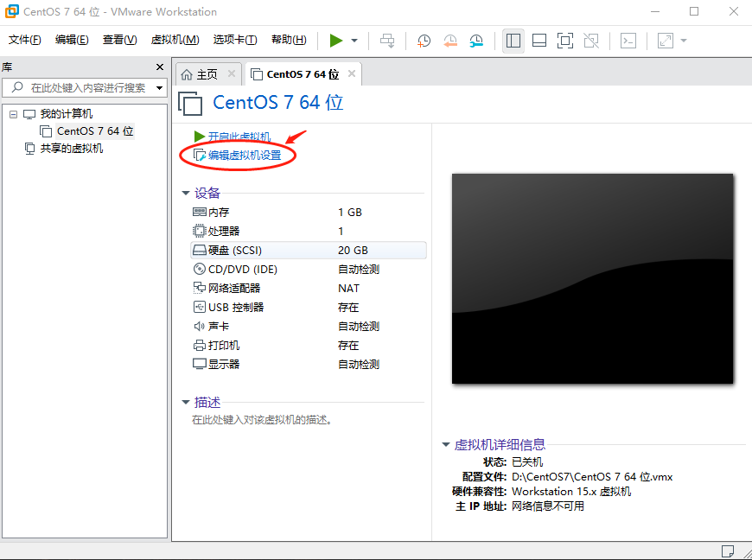Click the 显示器 device row
The height and width of the screenshot is (560, 752).
[x=308, y=365]
